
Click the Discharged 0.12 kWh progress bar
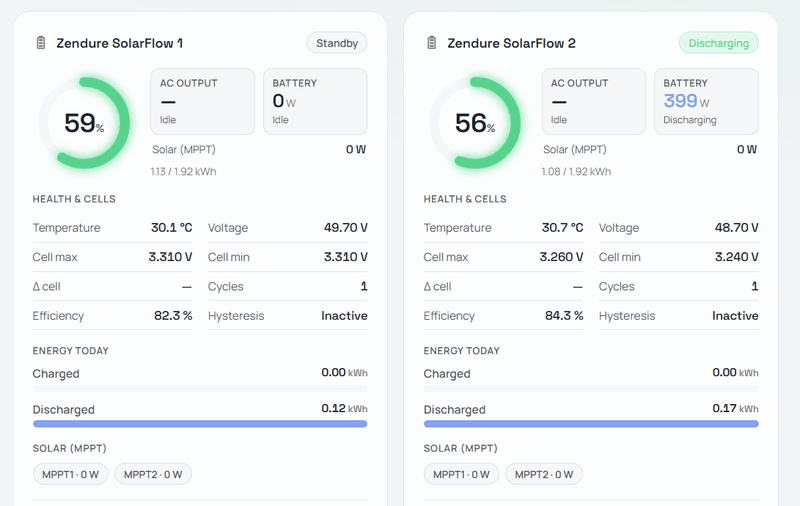[200, 424]
